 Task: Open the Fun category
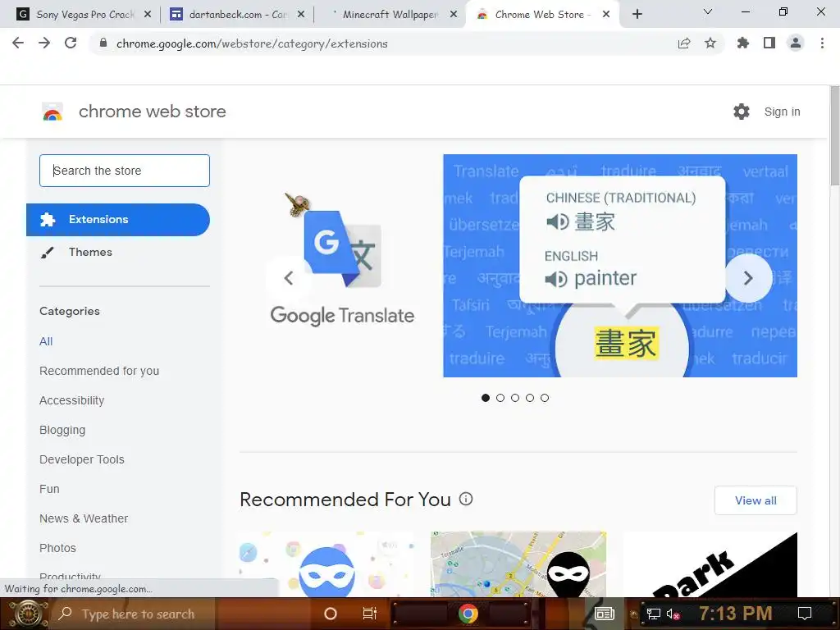[x=49, y=489]
